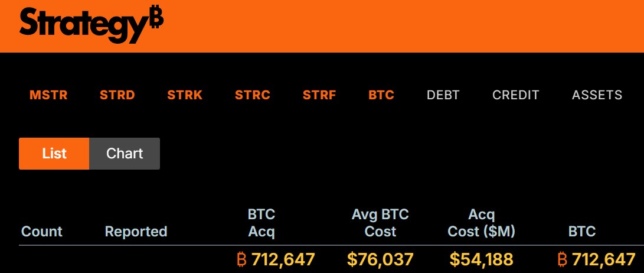Switch to List view

point(54,154)
